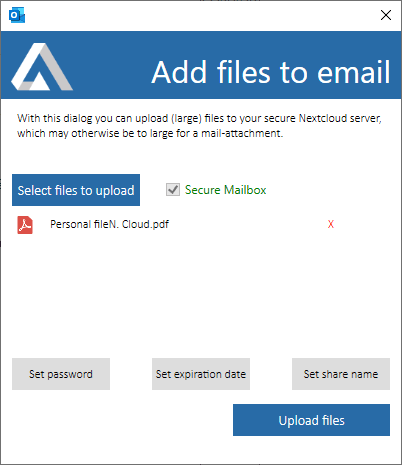Click the Outlook icon in the title bar
This screenshot has width=402, height=465.
(x=17, y=16)
